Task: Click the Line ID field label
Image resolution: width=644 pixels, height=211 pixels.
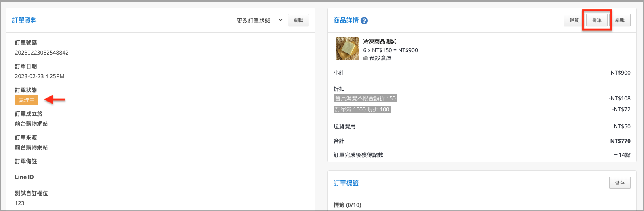Action: [24, 177]
